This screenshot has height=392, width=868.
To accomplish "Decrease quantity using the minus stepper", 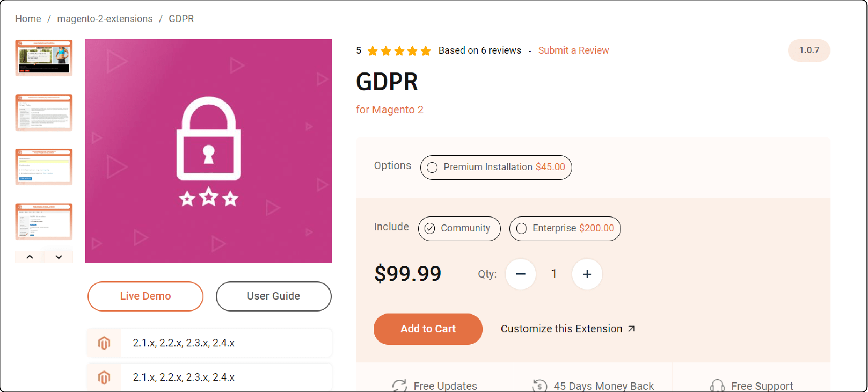I will [519, 274].
